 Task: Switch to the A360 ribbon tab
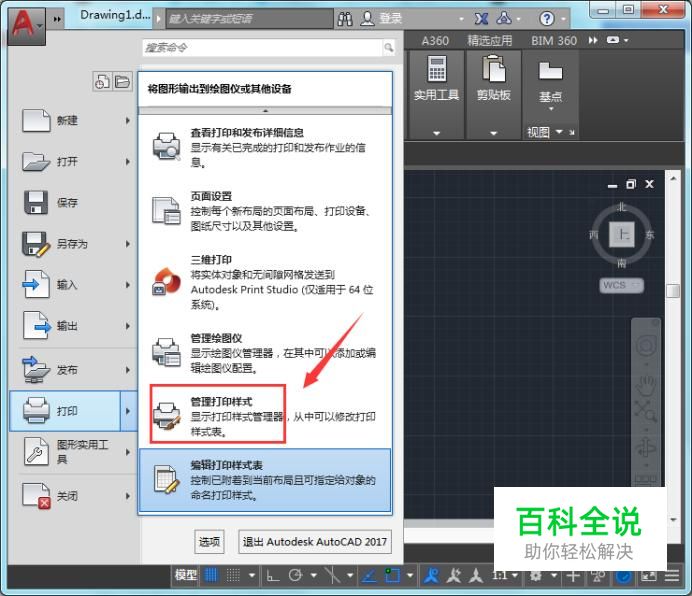click(435, 41)
